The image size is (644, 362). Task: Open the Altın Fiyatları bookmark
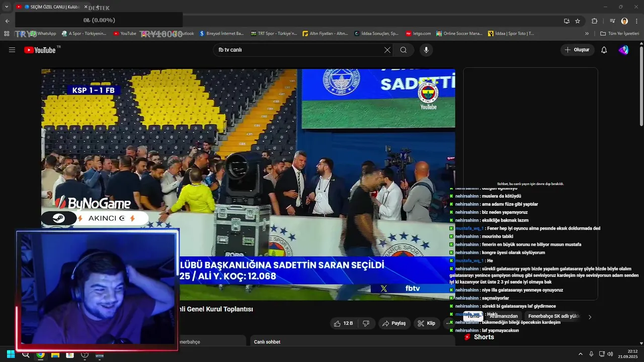(325, 34)
